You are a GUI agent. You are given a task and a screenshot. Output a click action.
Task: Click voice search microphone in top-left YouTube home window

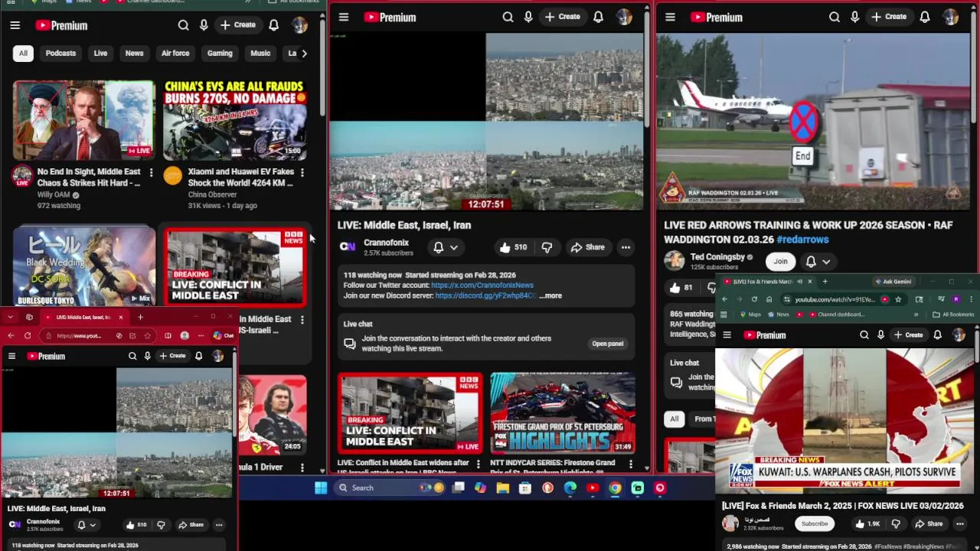[x=204, y=25]
